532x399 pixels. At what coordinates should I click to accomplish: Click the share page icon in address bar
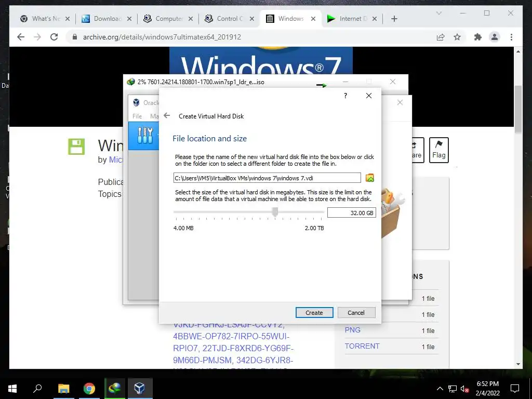pos(441,37)
